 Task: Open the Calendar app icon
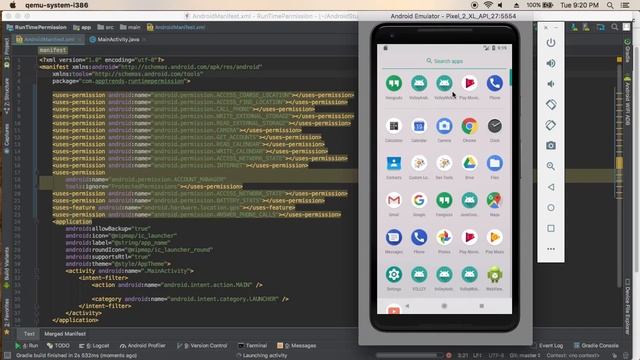(419, 126)
